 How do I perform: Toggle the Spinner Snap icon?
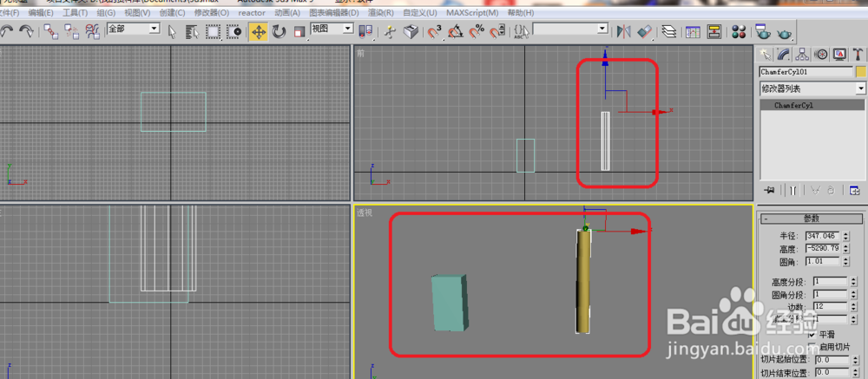point(497,32)
